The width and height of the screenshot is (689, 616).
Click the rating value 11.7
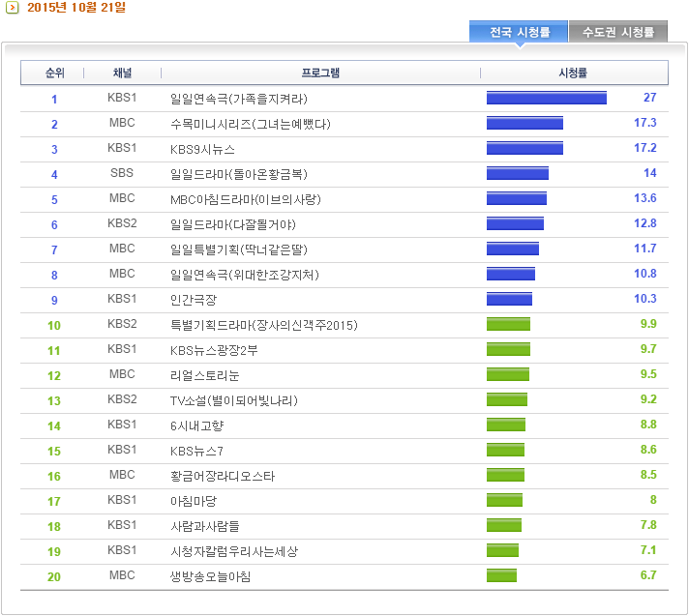(645, 249)
